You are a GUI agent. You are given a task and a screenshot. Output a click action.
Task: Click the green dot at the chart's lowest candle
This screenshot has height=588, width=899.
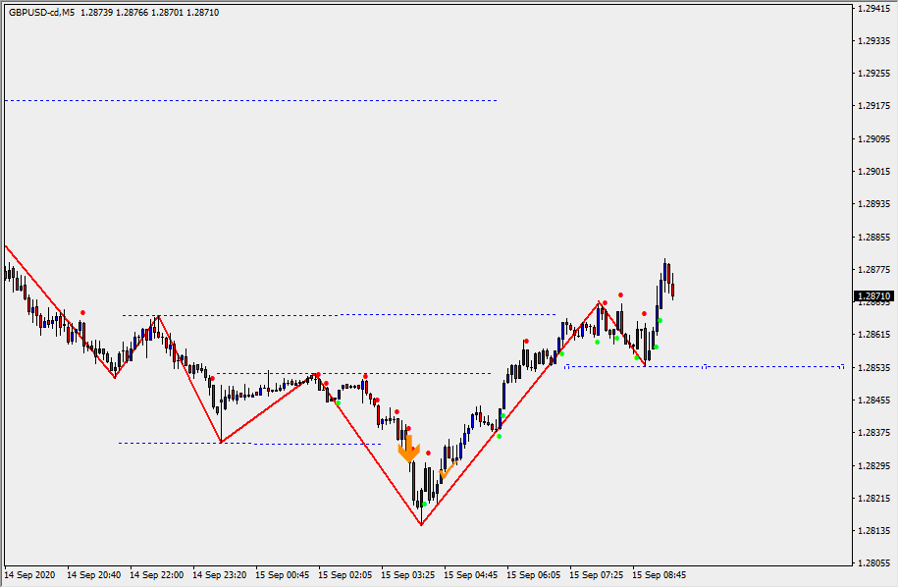(423, 504)
